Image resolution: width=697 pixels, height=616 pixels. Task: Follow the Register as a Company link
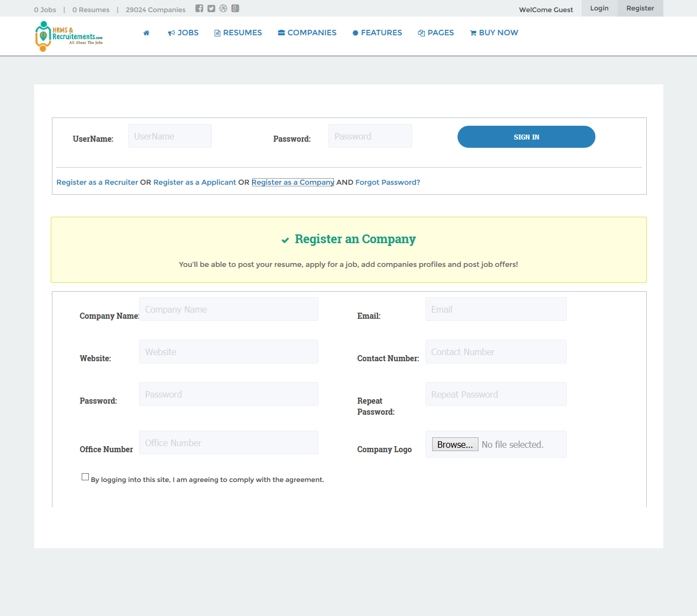[x=293, y=183]
